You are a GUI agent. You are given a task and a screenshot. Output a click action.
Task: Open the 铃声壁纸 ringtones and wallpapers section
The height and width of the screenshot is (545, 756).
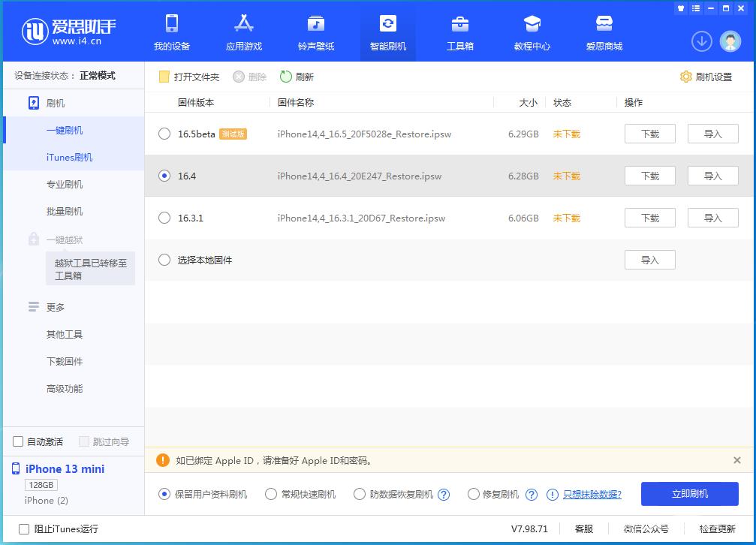(315, 32)
